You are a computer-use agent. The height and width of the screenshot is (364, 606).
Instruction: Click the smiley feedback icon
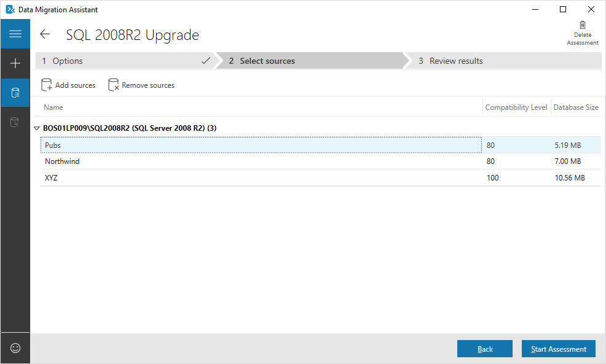[15, 348]
